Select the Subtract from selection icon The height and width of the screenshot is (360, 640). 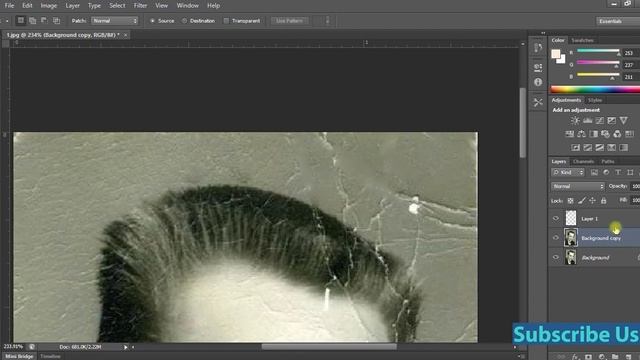[x=44, y=20]
